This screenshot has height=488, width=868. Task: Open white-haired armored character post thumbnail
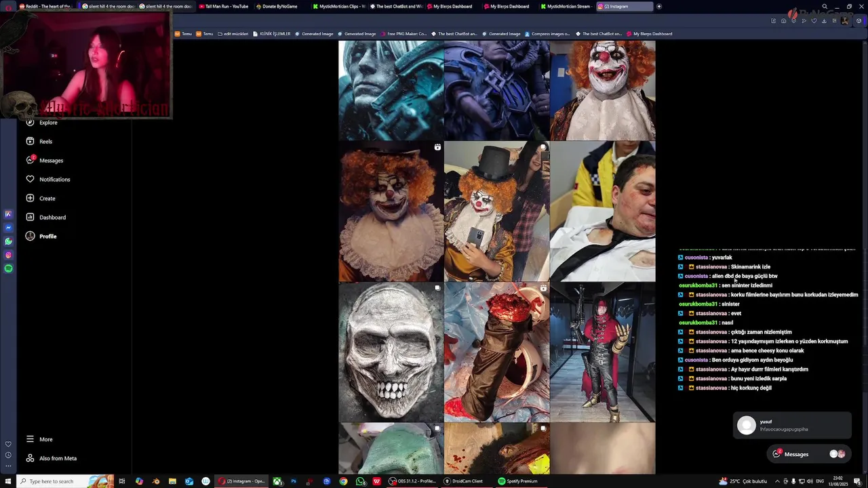(391, 90)
